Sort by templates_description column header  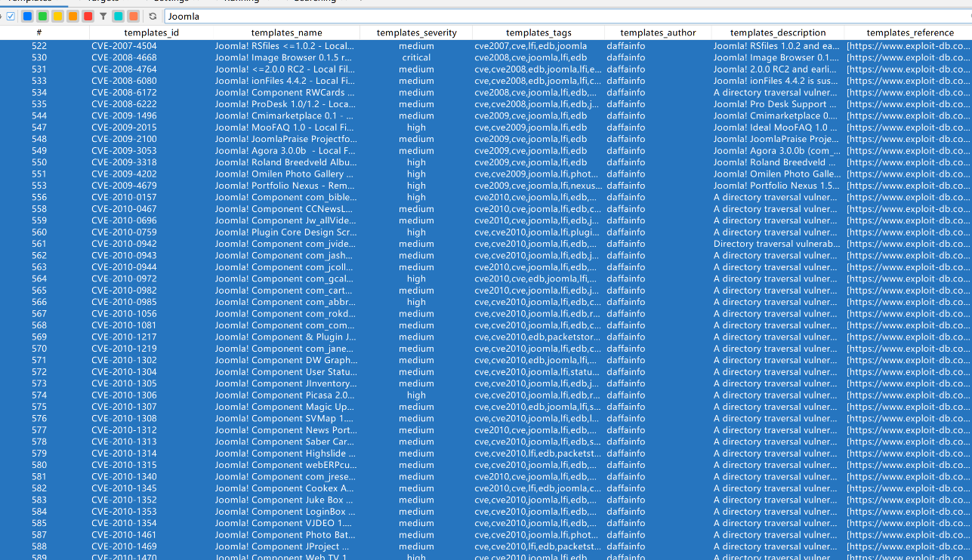[x=777, y=32]
